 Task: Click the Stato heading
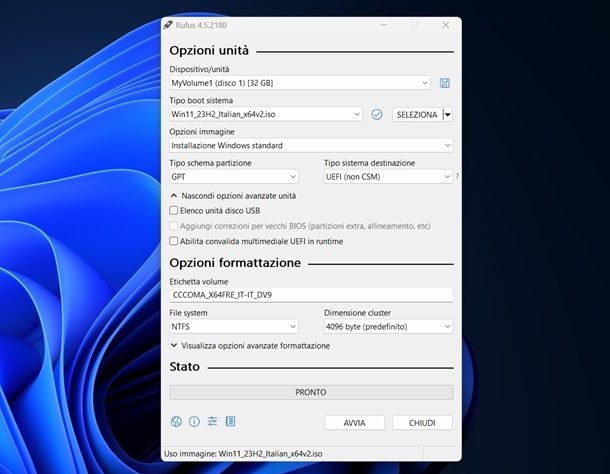click(184, 367)
